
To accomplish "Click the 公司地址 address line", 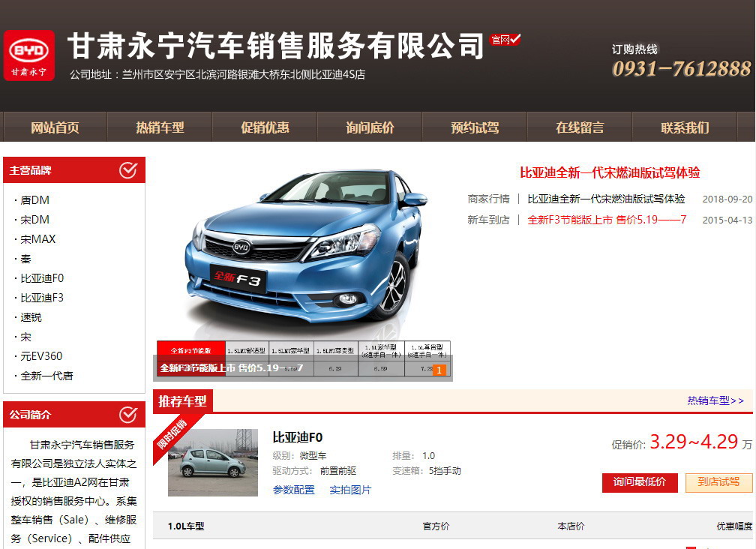I will coord(217,75).
